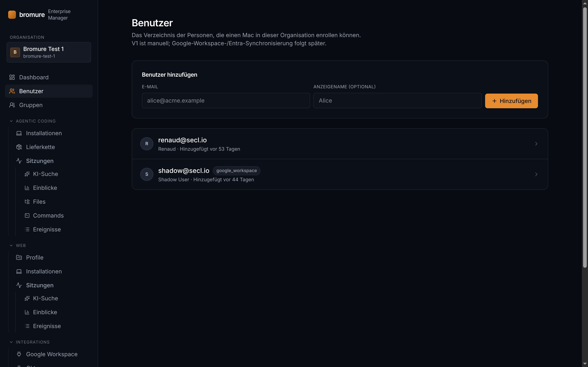
Task: Open renaud@secl.io details via chevron
Action: pos(536,144)
